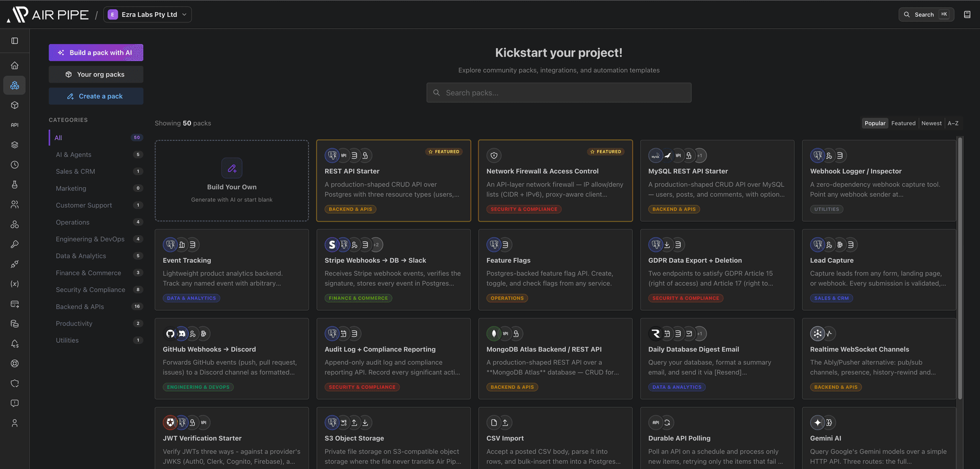Screen dimensions: 980x469
Task: Click the Create a pack button
Action: point(96,96)
